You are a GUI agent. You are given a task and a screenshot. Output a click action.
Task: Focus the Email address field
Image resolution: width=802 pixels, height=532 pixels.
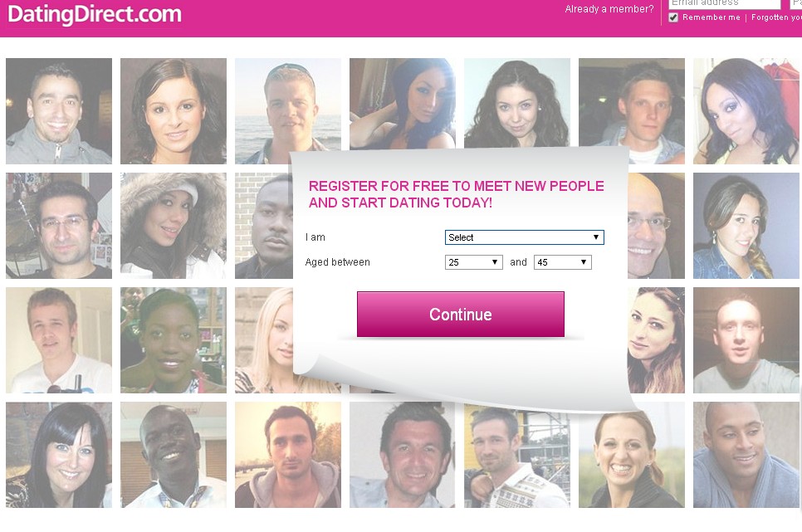724,4
